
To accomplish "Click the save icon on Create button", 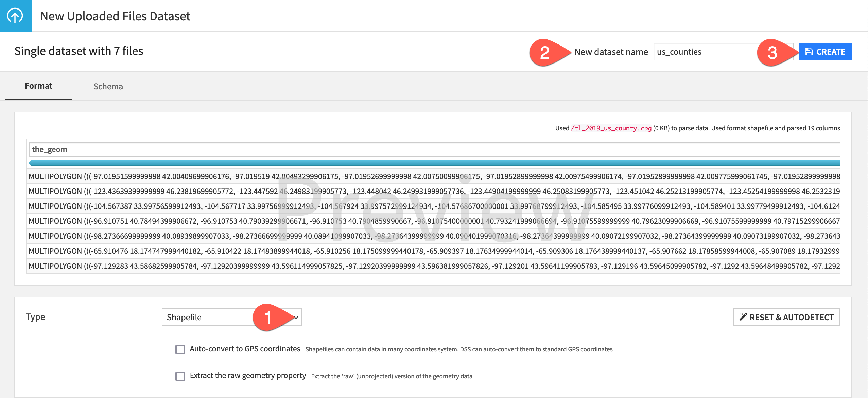I will (809, 52).
